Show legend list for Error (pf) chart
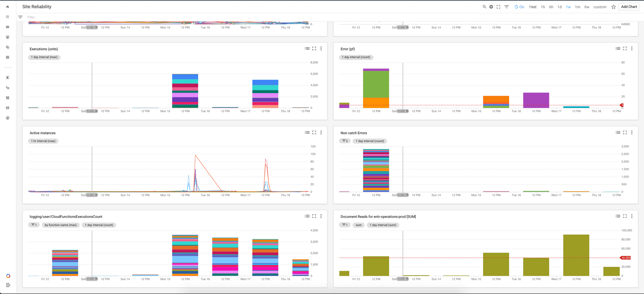This screenshot has width=644, height=294. 618,48
